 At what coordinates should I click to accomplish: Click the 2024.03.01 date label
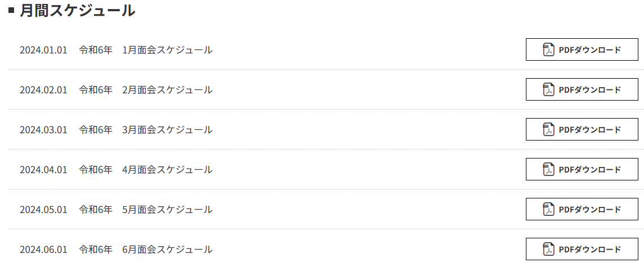coord(43,129)
